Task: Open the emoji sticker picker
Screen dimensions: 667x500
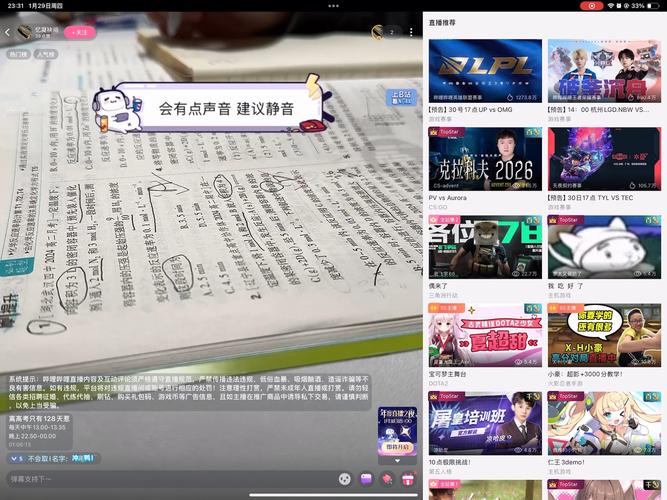Action: (x=345, y=480)
